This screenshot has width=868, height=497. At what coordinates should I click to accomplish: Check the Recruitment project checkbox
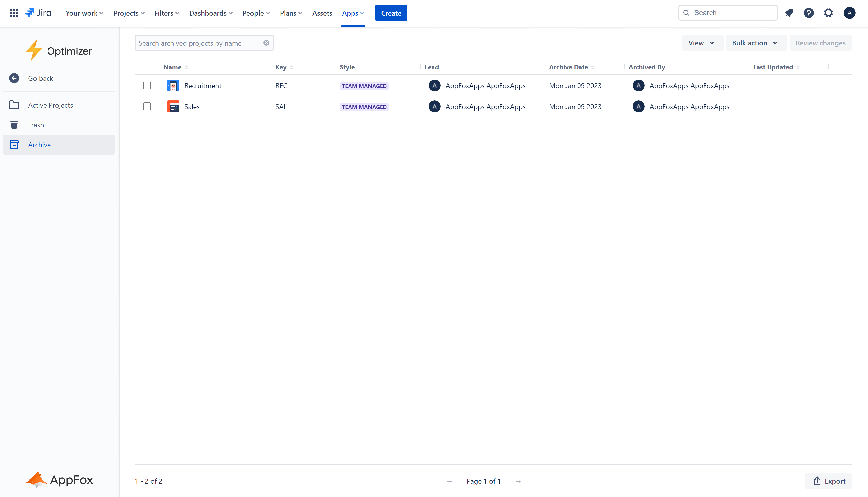[147, 86]
